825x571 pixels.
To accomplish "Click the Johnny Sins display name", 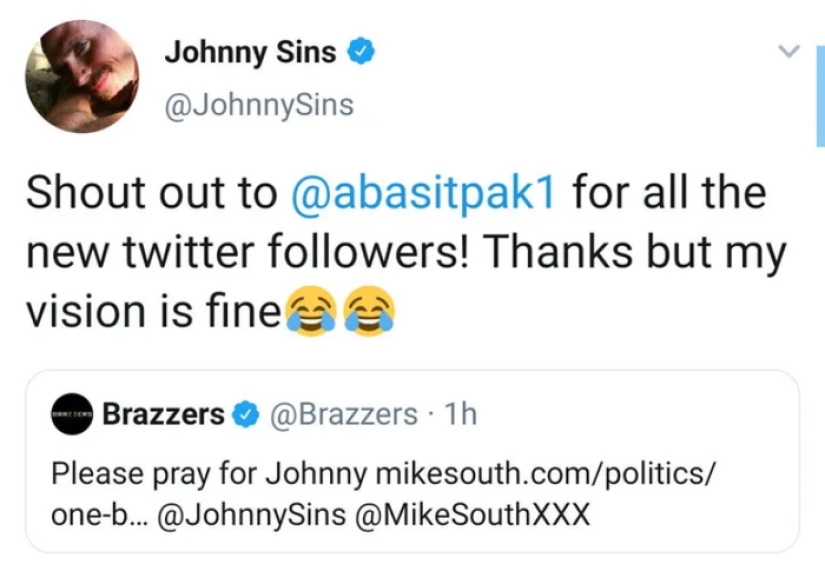I will [250, 52].
